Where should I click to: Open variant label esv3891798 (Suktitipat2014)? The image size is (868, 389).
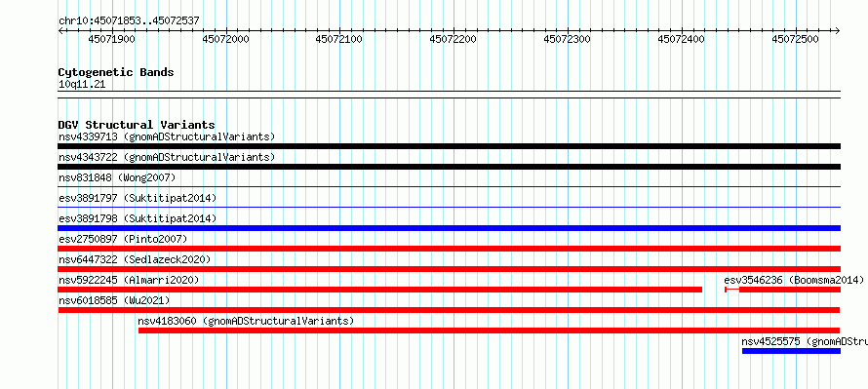(x=138, y=218)
